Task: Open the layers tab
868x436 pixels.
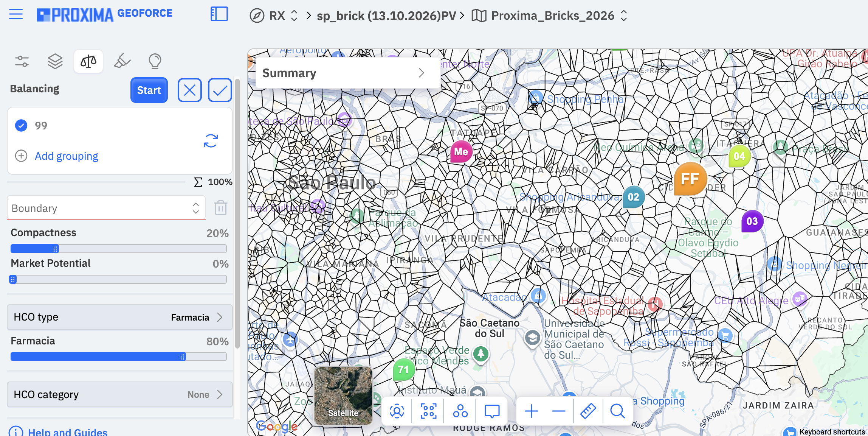Action: [55, 61]
